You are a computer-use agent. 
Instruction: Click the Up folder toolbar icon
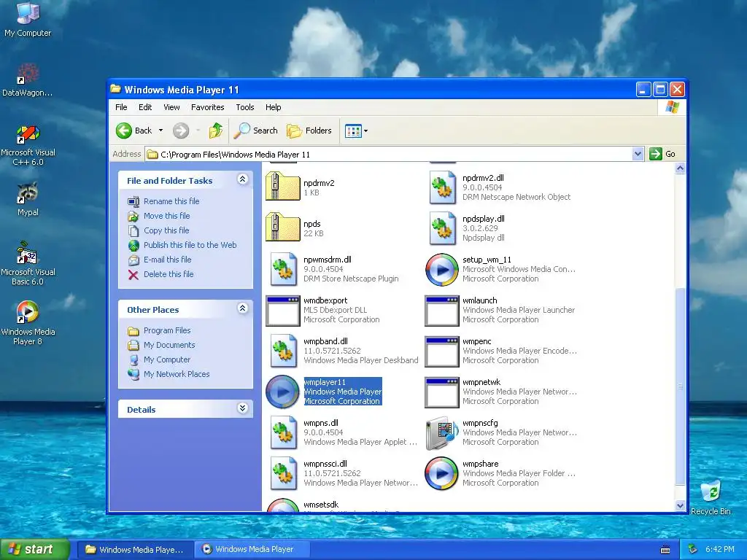216,131
